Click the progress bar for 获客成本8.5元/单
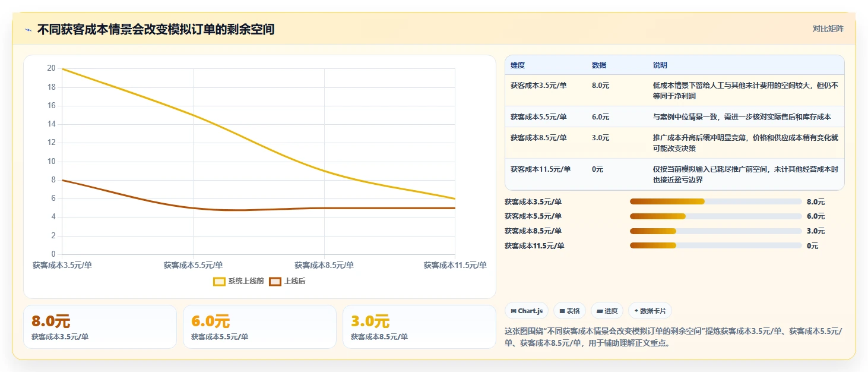The height and width of the screenshot is (372, 868). (x=716, y=231)
